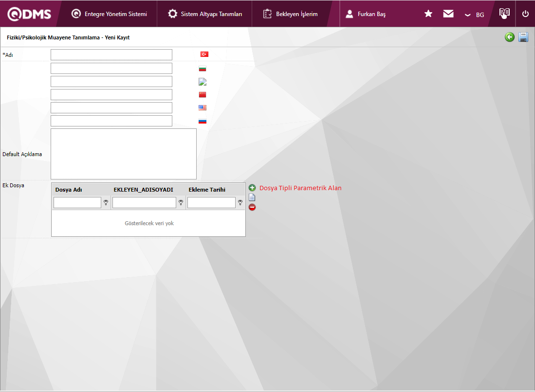
Task: Open the mail envelope icon
Action: point(448,14)
